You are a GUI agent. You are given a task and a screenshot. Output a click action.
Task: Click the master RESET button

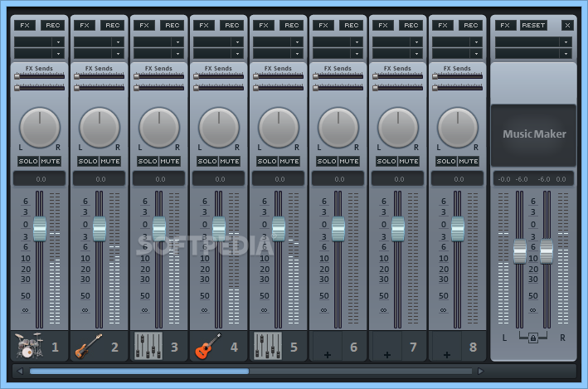pyautogui.click(x=533, y=25)
